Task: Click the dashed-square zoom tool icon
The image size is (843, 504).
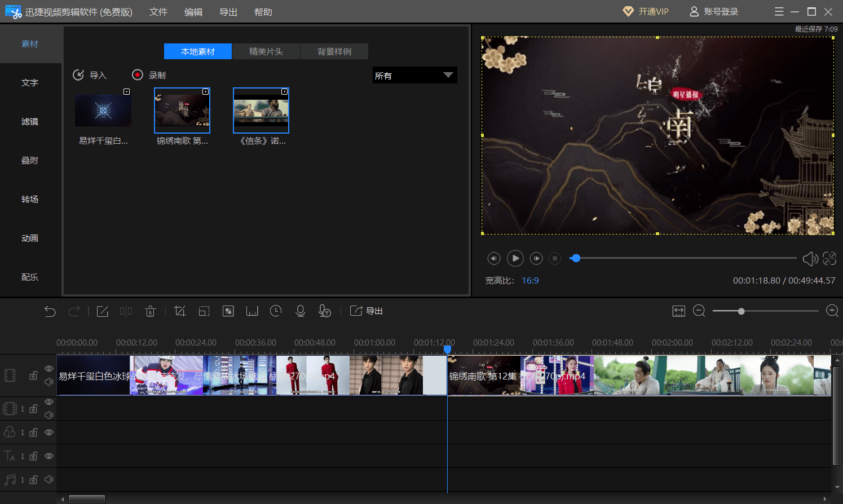Action: click(x=204, y=311)
